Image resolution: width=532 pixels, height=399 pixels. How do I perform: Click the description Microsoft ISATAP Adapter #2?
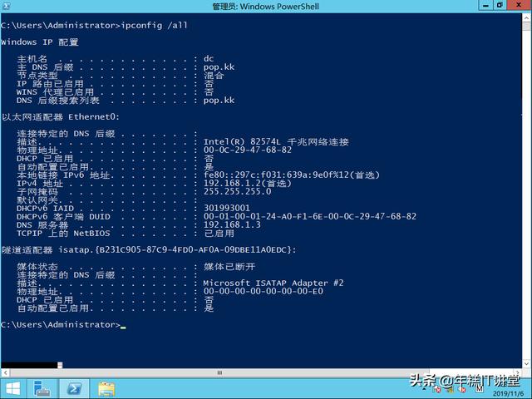tap(273, 283)
